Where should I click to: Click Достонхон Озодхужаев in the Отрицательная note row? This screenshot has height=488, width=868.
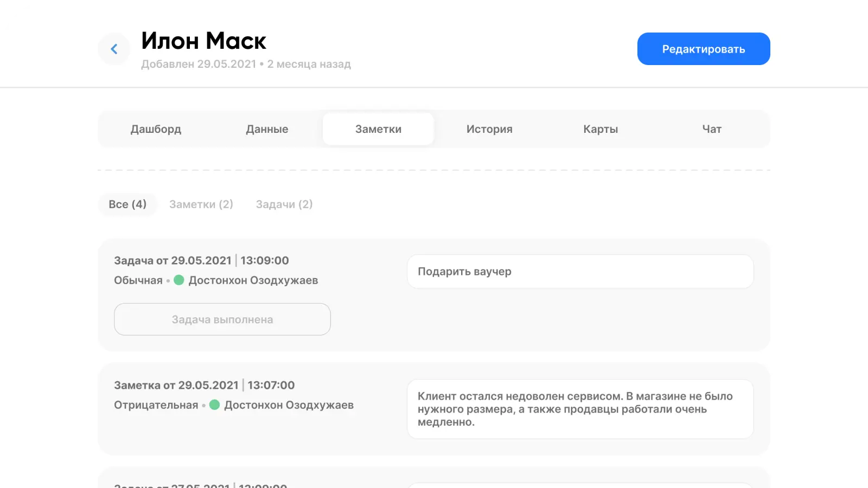click(x=289, y=405)
